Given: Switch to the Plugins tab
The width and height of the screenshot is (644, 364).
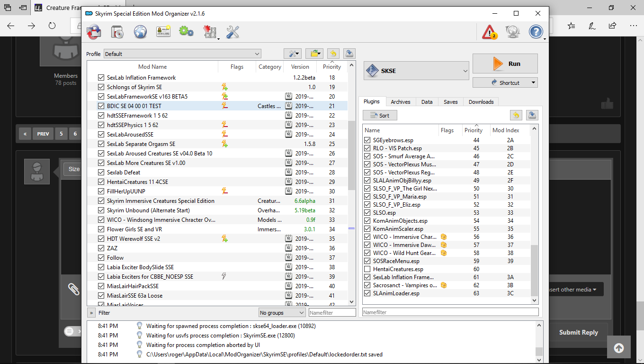Looking at the screenshot, I should point(372,102).
